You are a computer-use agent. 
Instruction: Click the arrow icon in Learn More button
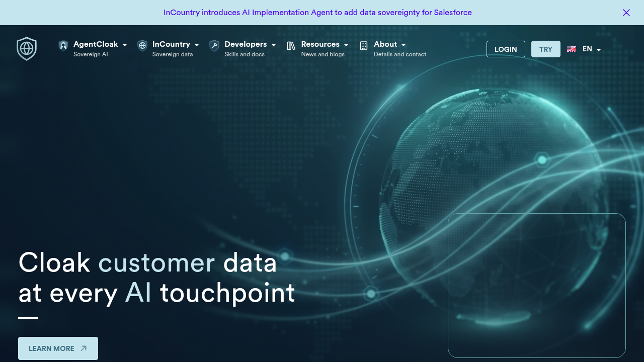(x=84, y=348)
